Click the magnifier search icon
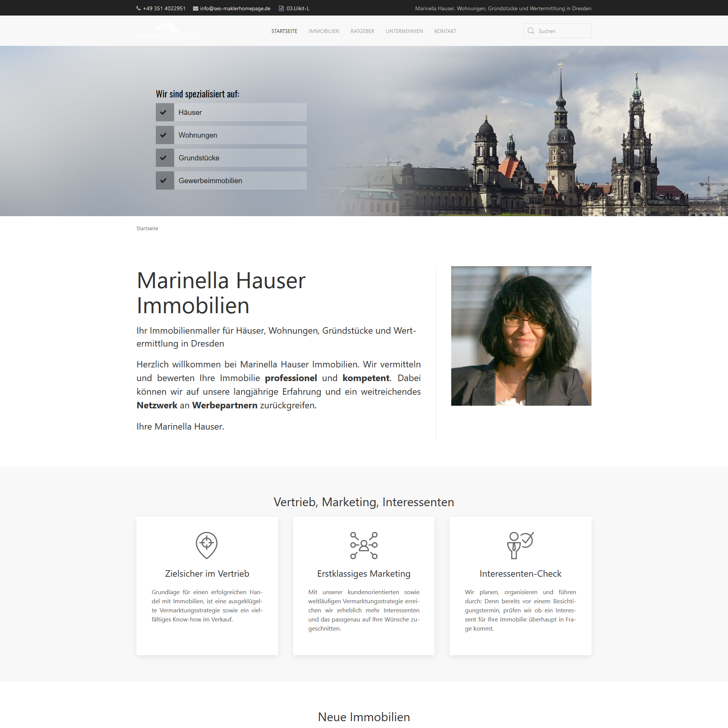 (x=531, y=31)
